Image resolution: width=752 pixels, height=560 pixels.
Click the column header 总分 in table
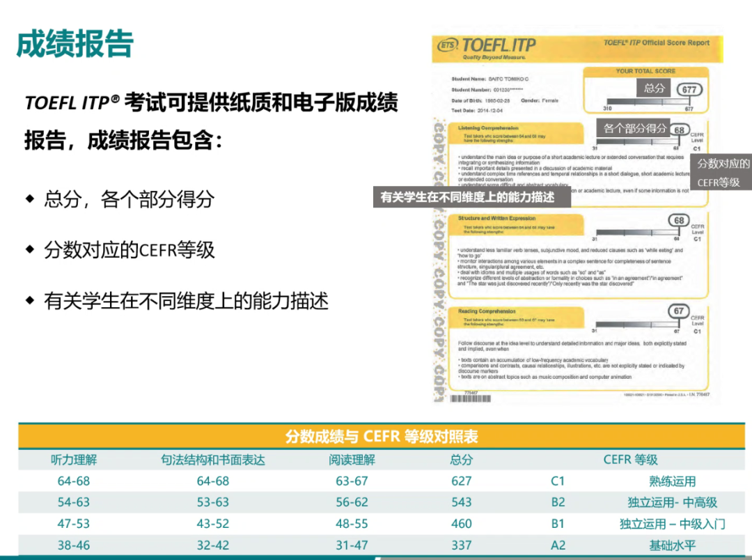[462, 460]
